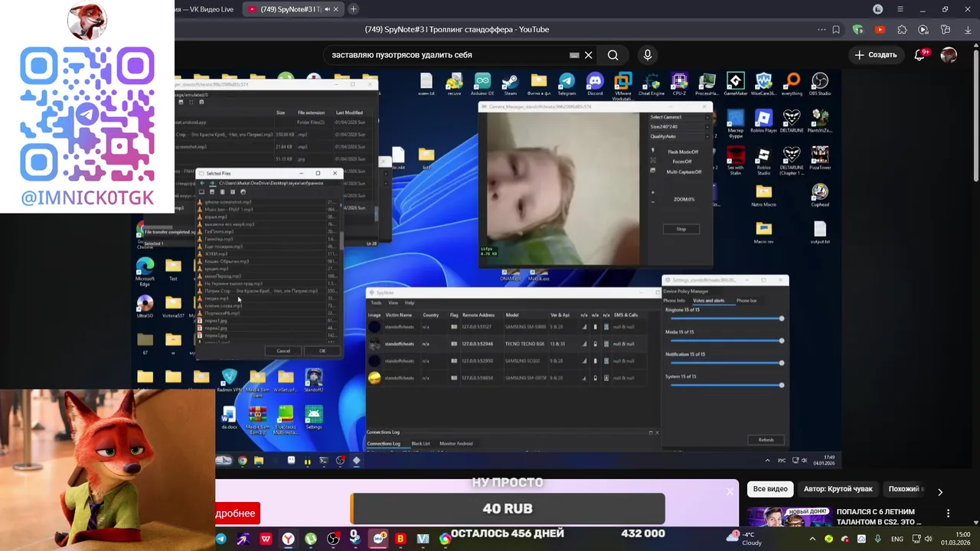Open the address bar three-dot menu
The image size is (980, 551).
click(x=822, y=30)
